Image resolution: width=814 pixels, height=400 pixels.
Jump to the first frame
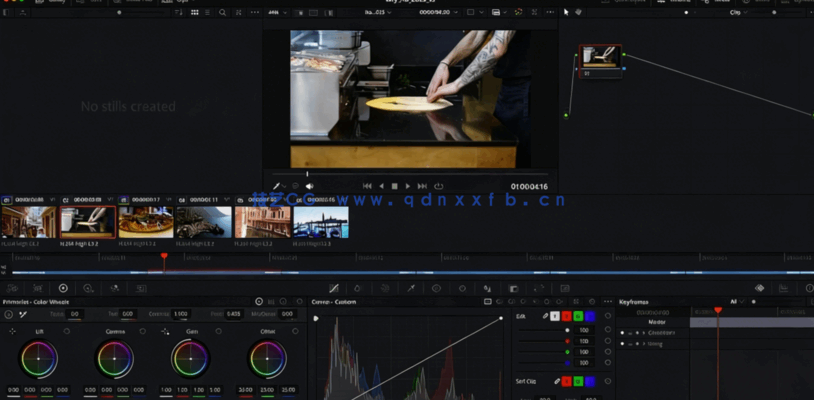point(367,186)
